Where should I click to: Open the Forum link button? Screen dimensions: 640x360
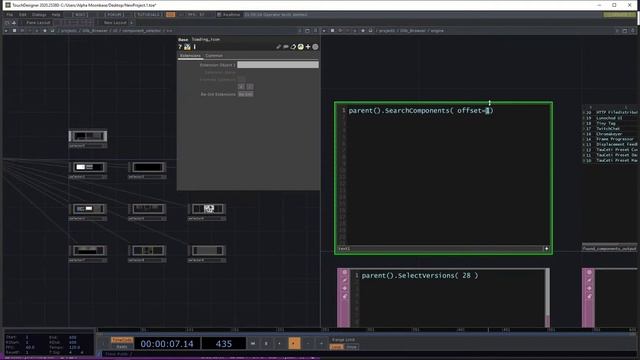pyautogui.click(x=114, y=15)
